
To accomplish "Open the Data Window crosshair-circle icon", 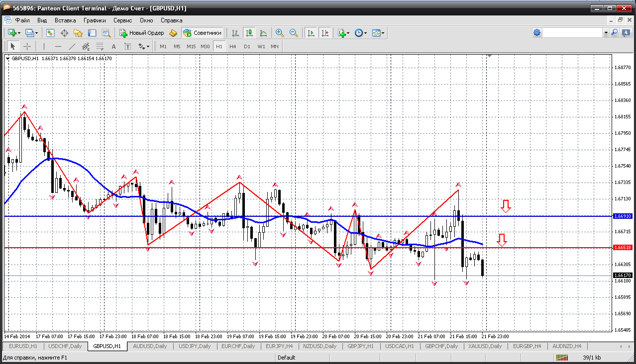I will 64,33.
